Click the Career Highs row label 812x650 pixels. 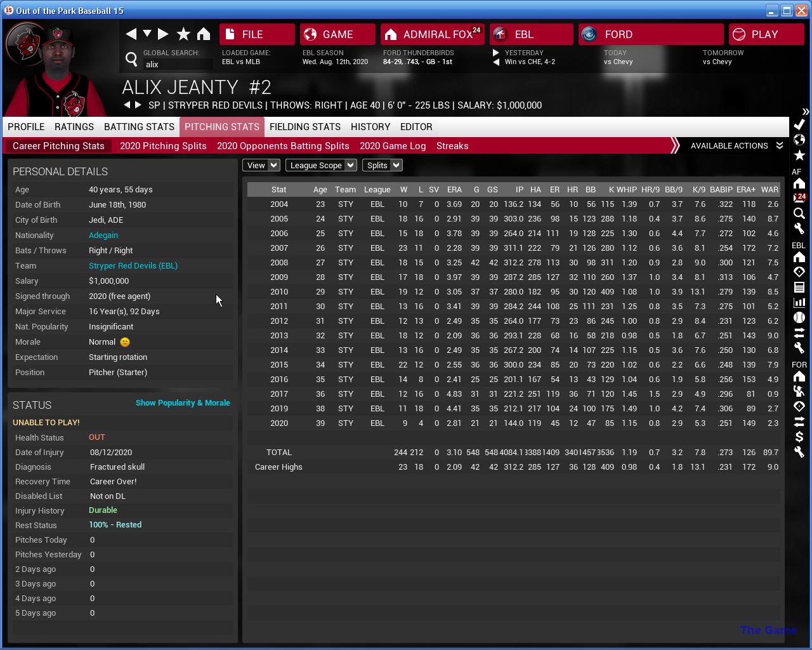(x=278, y=467)
